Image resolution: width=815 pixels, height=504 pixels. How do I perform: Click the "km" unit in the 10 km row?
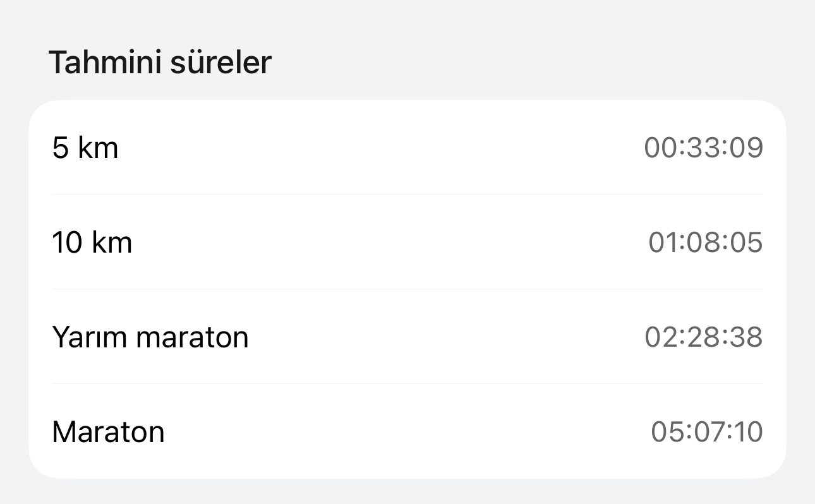pyautogui.click(x=112, y=243)
